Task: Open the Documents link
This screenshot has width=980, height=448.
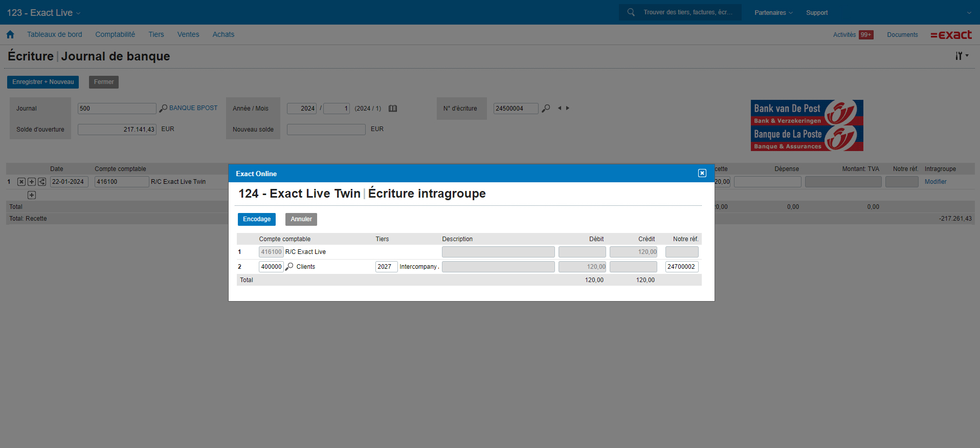Action: point(902,35)
